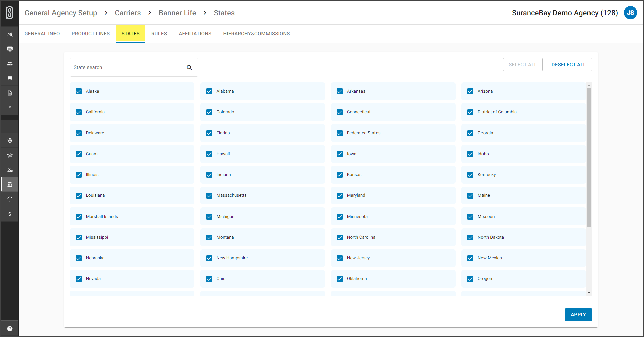Click the Indiana label text
The height and width of the screenshot is (337, 644).
click(223, 175)
